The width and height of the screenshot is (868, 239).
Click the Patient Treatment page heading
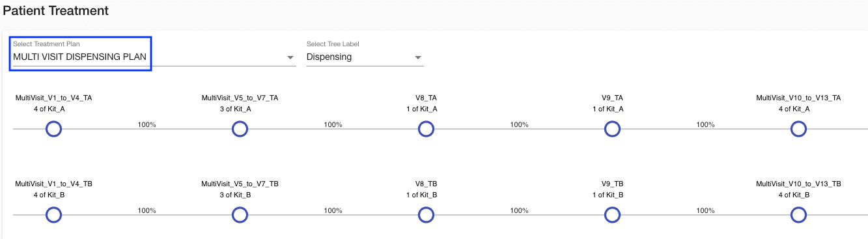(x=56, y=11)
